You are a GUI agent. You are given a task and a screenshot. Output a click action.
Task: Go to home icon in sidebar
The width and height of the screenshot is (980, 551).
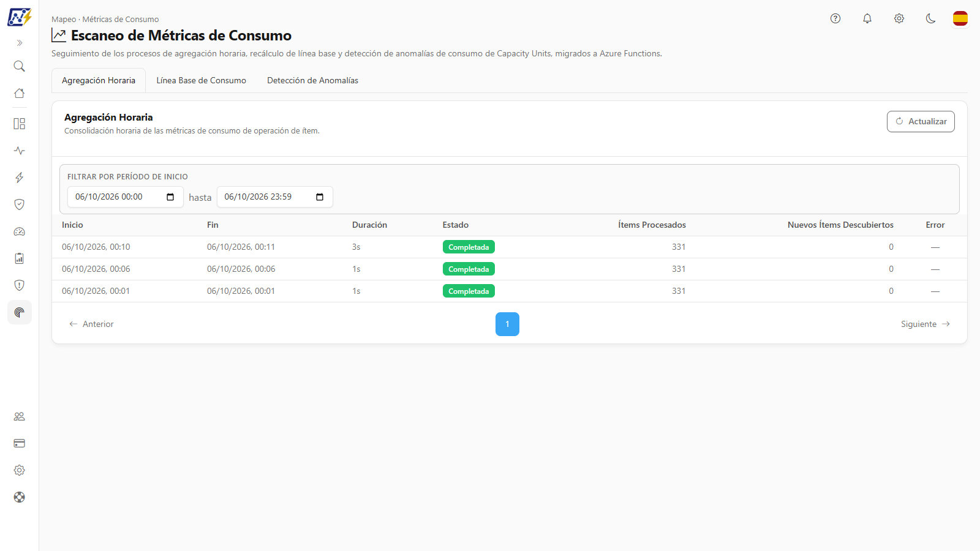click(x=20, y=93)
